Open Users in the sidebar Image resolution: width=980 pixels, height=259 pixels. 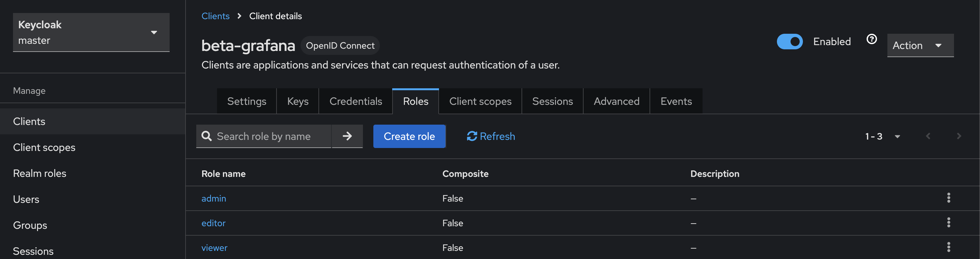(x=93, y=199)
